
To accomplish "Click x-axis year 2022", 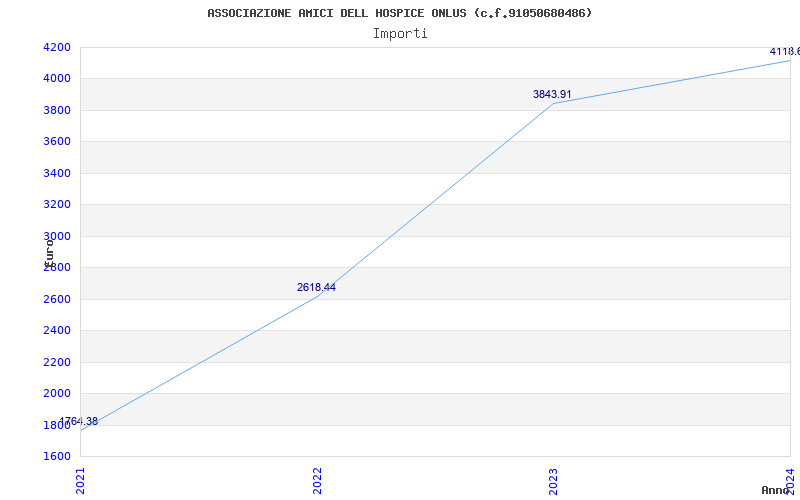I will pyautogui.click(x=317, y=481).
